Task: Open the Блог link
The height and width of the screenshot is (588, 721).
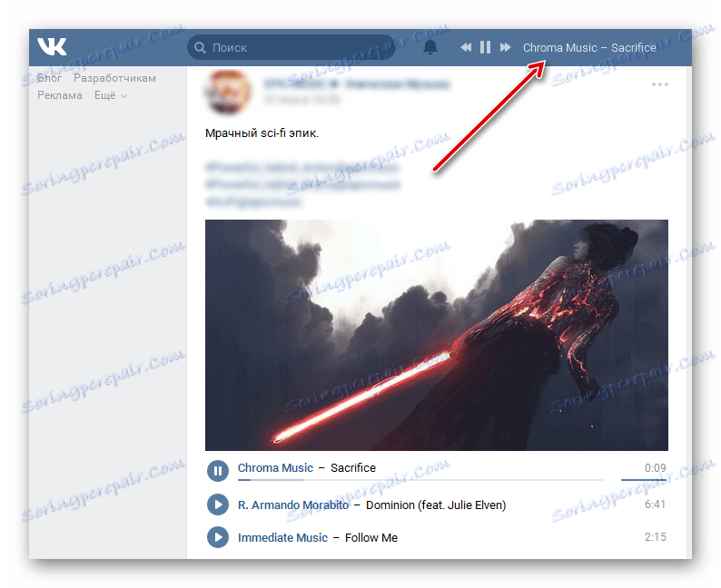Action: 49,78
